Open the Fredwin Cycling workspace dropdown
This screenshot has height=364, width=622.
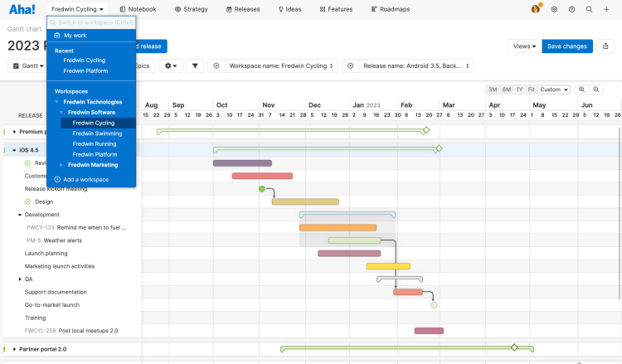(77, 9)
